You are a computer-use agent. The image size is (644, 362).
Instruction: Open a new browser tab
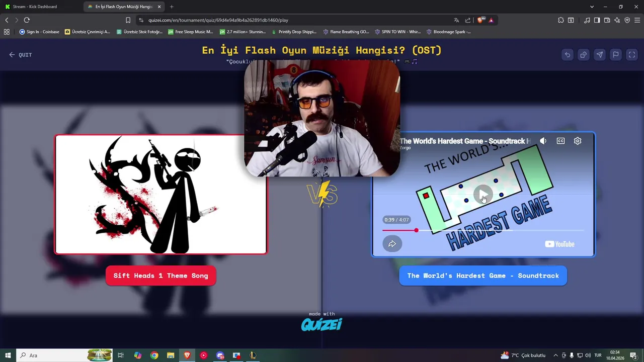click(x=172, y=7)
